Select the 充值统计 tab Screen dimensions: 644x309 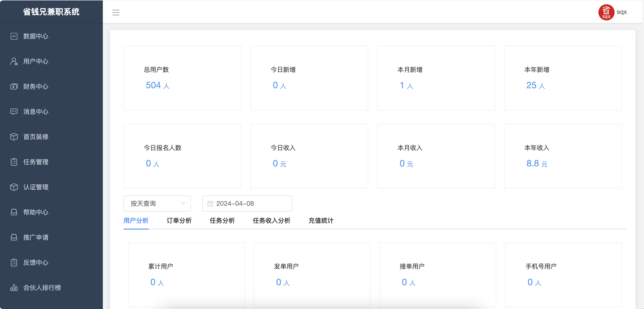[321, 221]
